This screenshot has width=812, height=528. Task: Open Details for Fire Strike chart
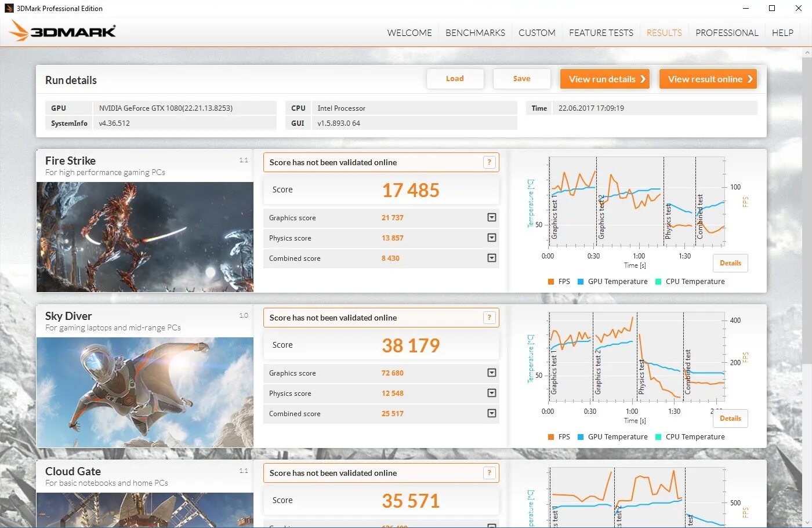730,263
